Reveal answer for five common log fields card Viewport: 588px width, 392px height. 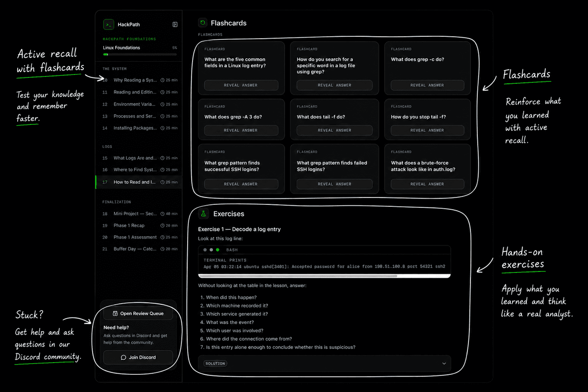(x=241, y=85)
